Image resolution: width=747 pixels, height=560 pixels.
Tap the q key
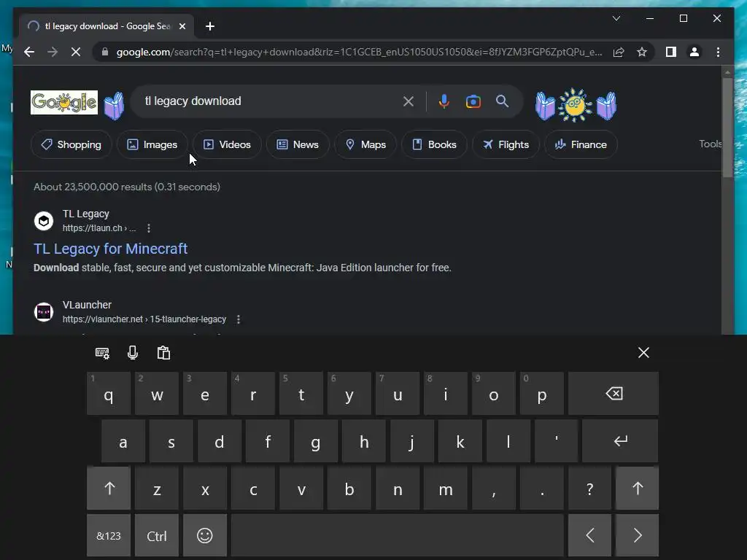click(x=109, y=393)
